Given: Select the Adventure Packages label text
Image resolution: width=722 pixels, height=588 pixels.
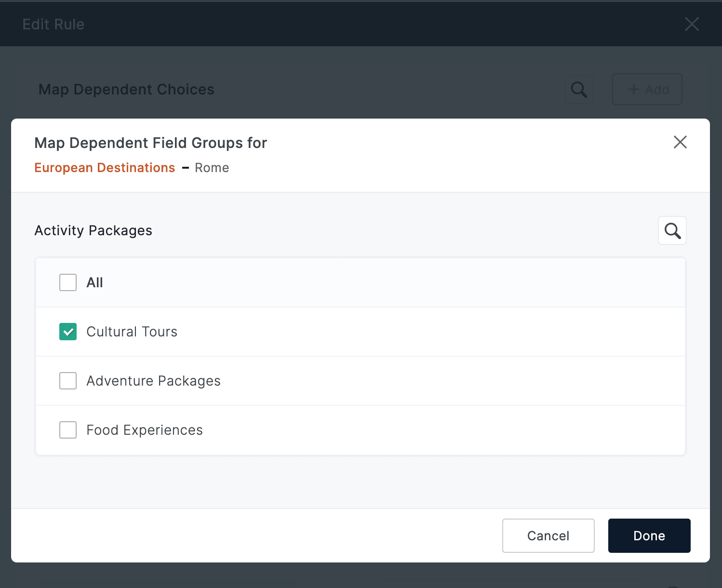Looking at the screenshot, I should pyautogui.click(x=153, y=381).
